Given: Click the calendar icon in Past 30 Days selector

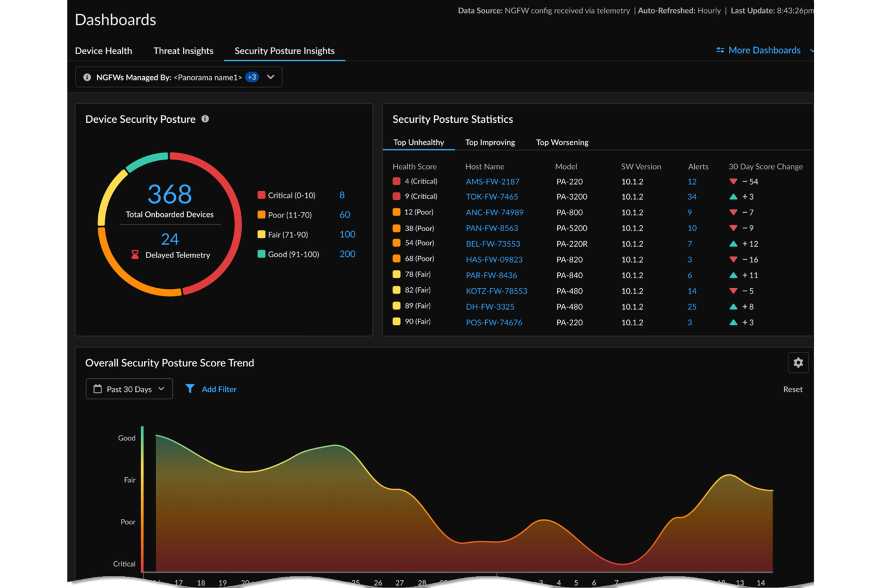Looking at the screenshot, I should tap(98, 388).
